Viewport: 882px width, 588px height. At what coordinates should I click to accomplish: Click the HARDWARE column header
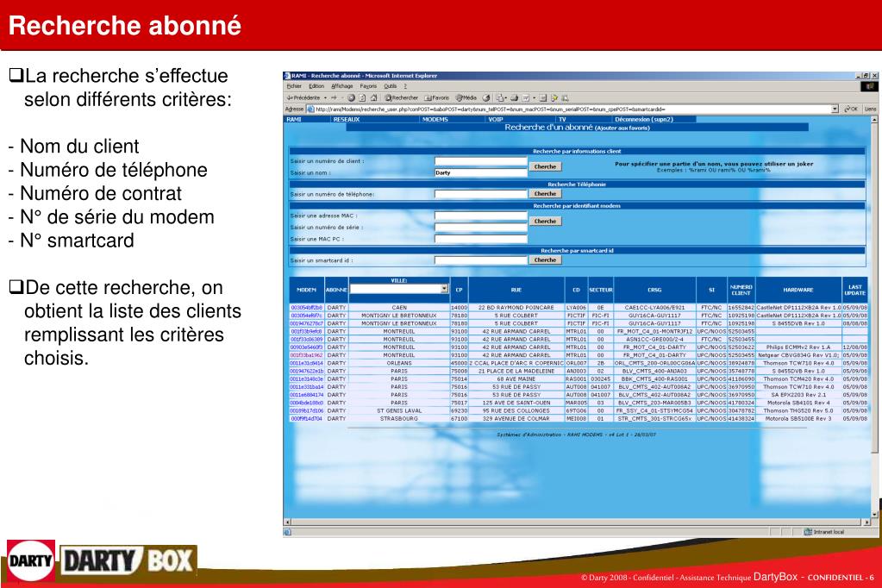click(798, 290)
